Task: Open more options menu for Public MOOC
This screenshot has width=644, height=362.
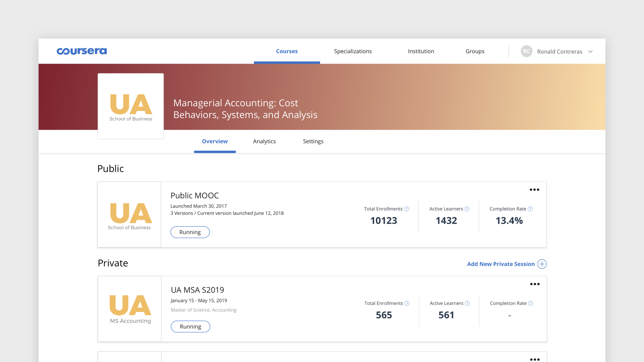Action: tap(534, 190)
